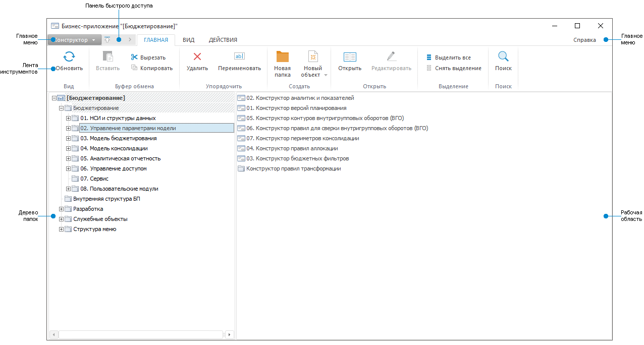The image size is (644, 345).
Task: Click the Обновить refresh icon
Action: [x=69, y=56]
